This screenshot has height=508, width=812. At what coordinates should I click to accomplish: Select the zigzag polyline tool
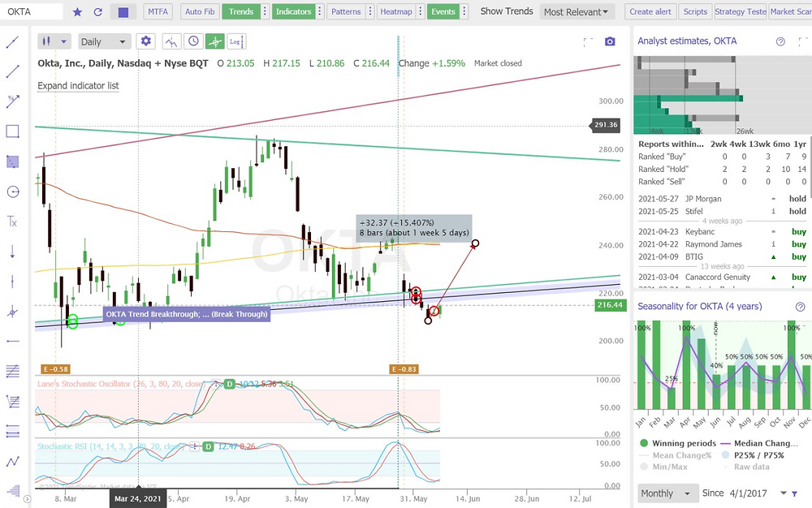12,461
